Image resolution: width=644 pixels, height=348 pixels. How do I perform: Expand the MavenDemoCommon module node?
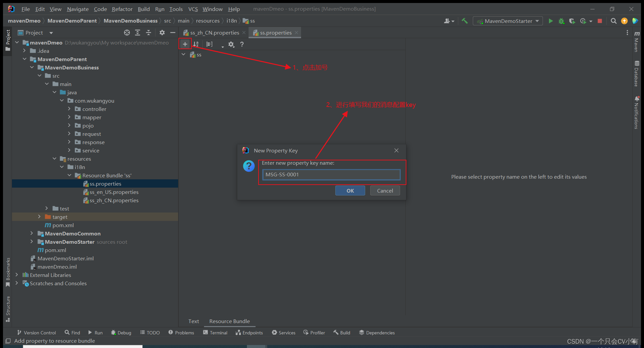click(x=32, y=233)
